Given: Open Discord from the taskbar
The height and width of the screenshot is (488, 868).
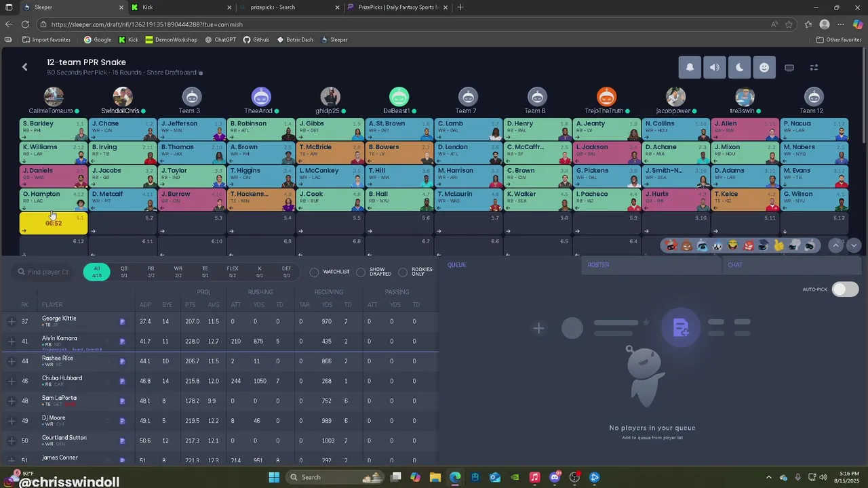Looking at the screenshot, I should 555,477.
